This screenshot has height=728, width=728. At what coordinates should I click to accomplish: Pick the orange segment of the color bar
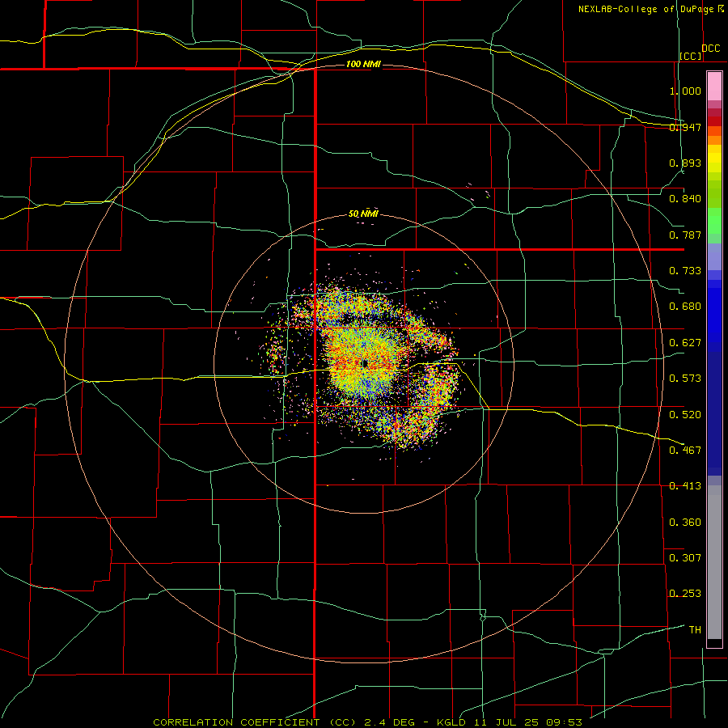coord(714,140)
